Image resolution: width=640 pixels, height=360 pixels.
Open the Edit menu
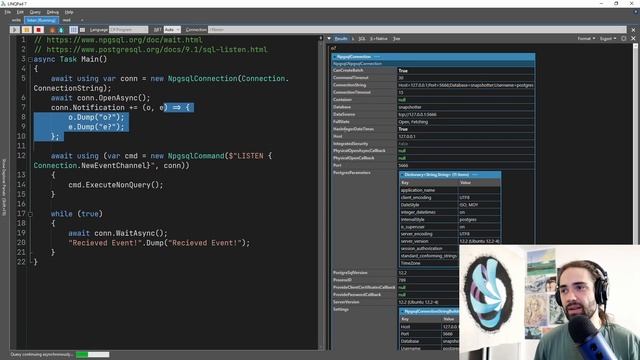click(x=20, y=12)
